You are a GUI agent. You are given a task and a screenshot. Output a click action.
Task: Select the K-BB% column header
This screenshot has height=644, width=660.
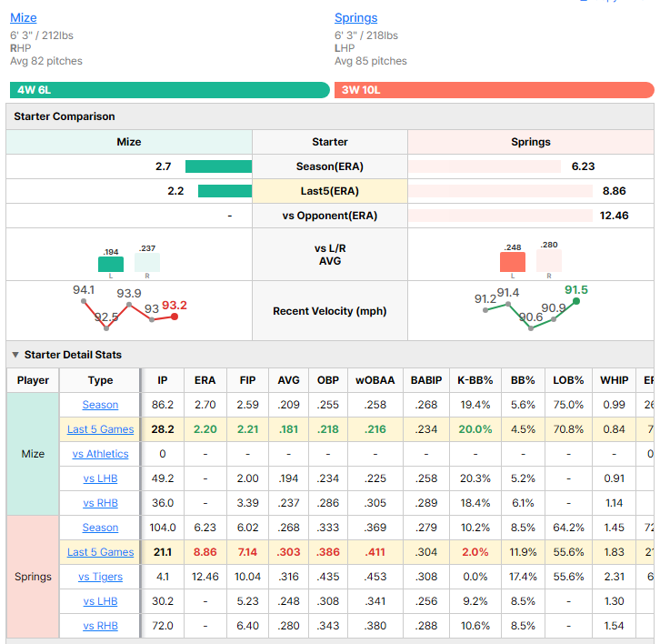coord(475,380)
